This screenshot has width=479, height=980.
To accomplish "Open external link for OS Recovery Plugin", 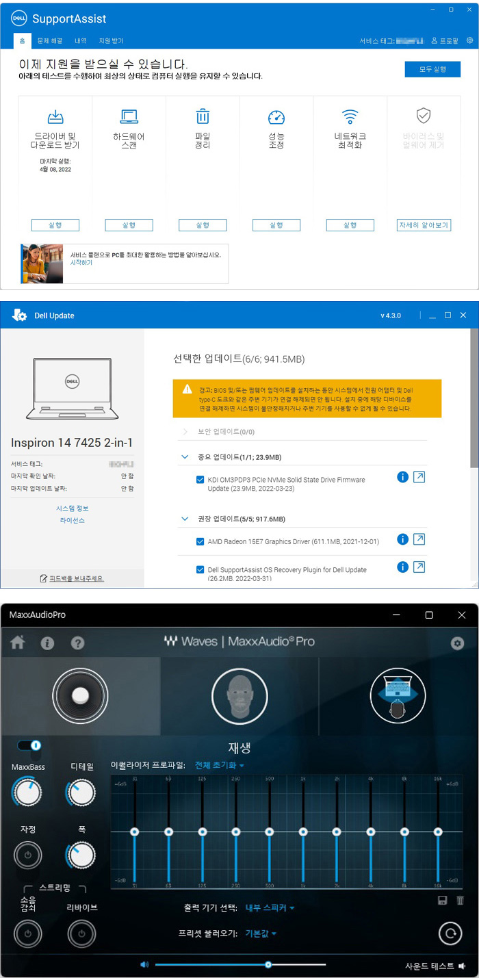I will (x=419, y=567).
